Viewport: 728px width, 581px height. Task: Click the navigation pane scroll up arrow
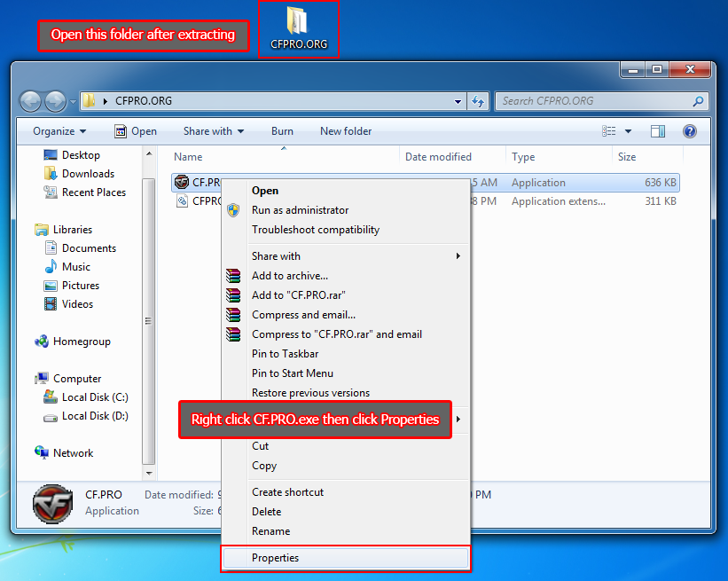click(x=149, y=153)
